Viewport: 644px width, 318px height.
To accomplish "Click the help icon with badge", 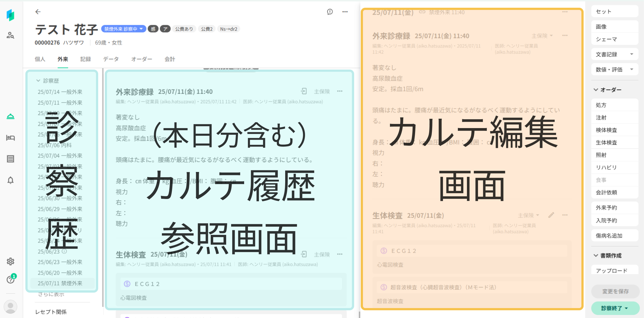I will click(10, 280).
